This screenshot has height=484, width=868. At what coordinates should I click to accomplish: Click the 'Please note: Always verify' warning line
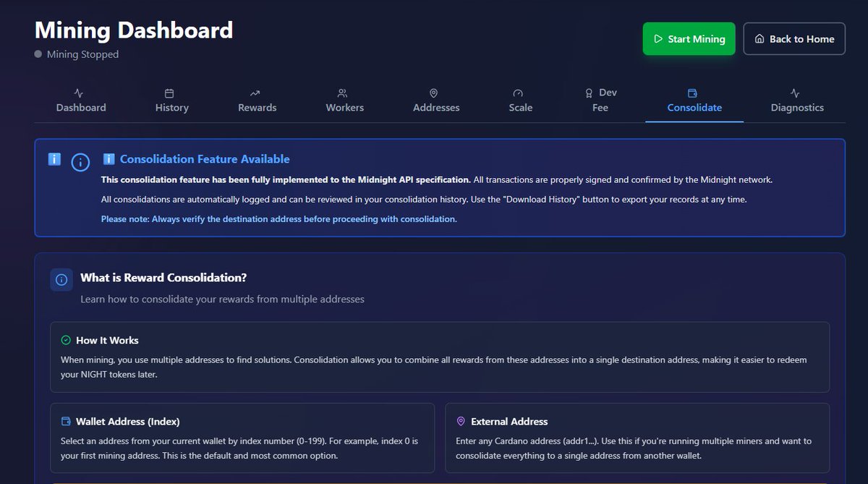click(x=279, y=218)
